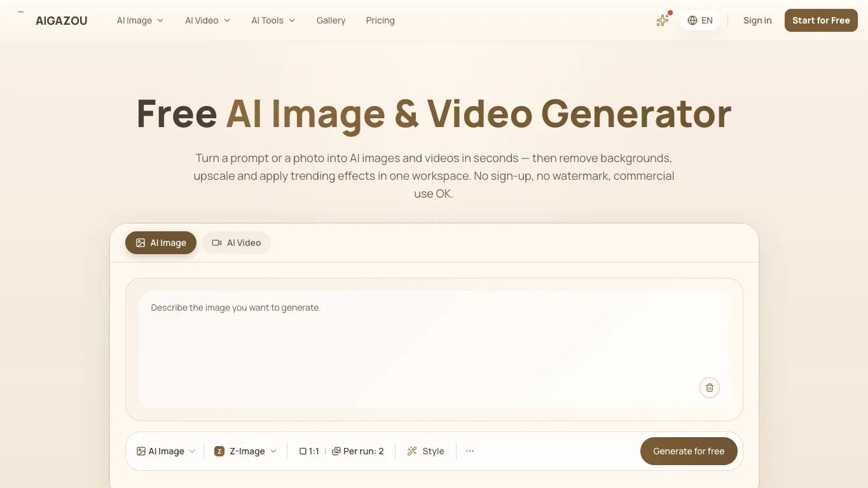The image size is (868, 488).
Task: Select the 1:1 aspect ratio option
Action: [310, 451]
